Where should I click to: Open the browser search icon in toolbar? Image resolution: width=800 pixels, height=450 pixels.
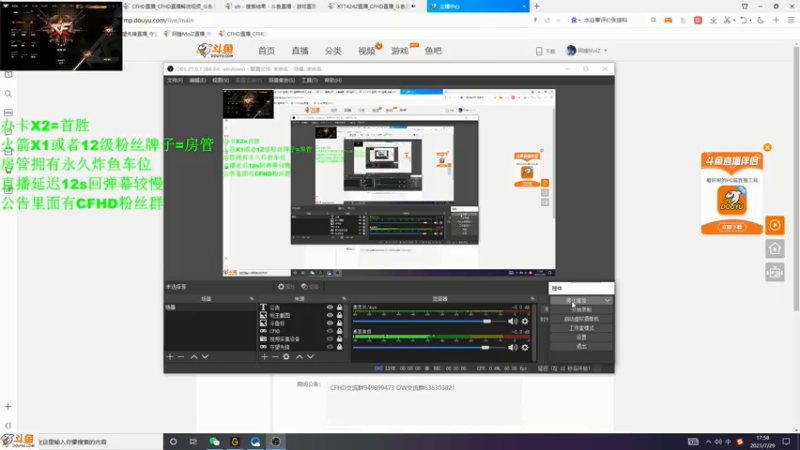(653, 20)
